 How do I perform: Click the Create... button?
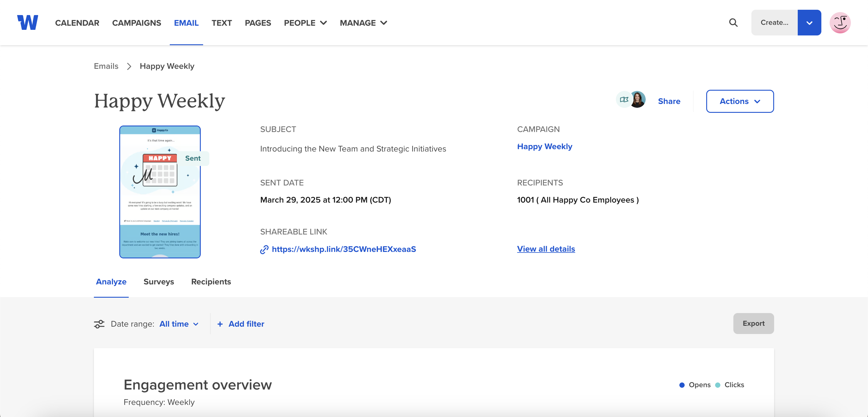pos(774,22)
